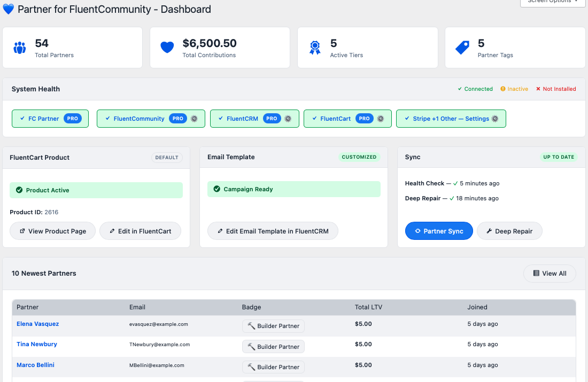
Task: Click the hammer icon in Elena Vasquez's badge
Action: [251, 326]
